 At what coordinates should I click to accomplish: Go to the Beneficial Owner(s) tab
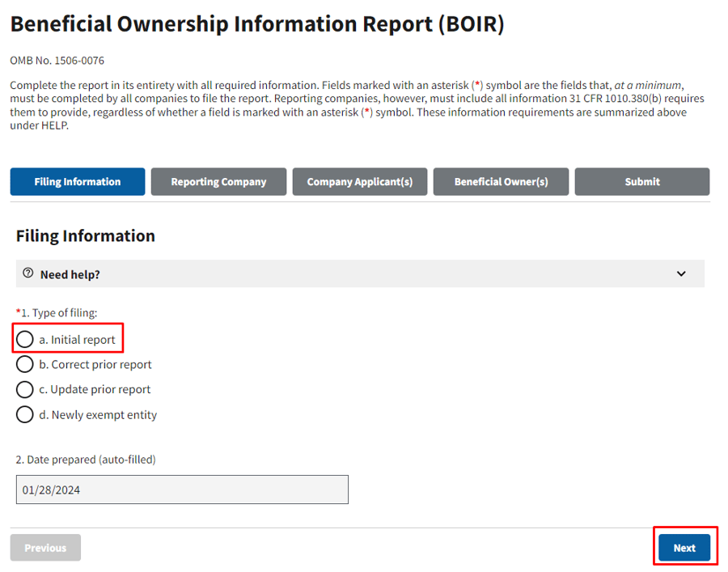[x=500, y=181]
